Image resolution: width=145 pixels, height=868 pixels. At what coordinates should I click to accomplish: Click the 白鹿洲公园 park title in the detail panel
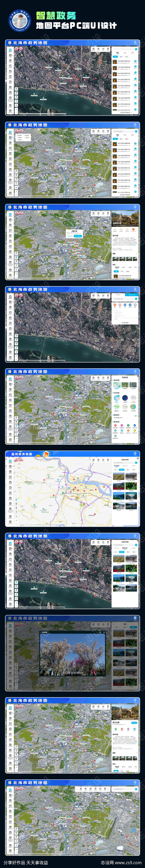pyautogui.click(x=117, y=223)
